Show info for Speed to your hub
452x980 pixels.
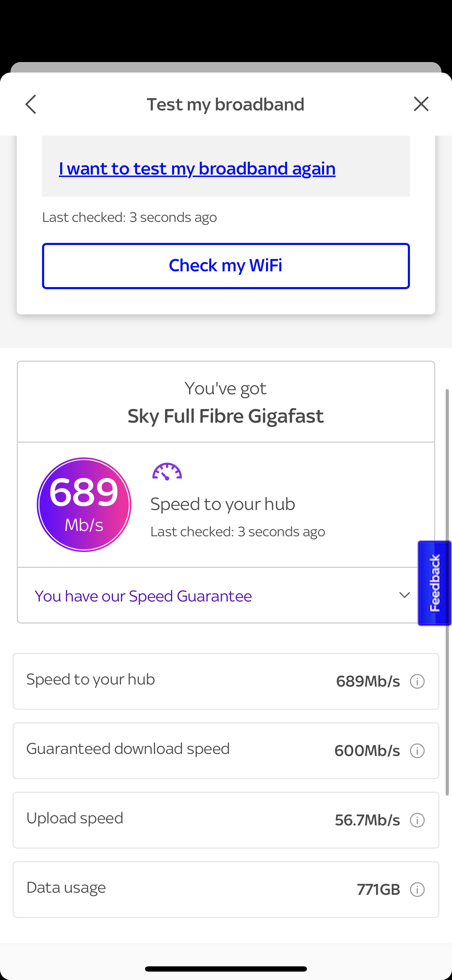click(x=417, y=681)
